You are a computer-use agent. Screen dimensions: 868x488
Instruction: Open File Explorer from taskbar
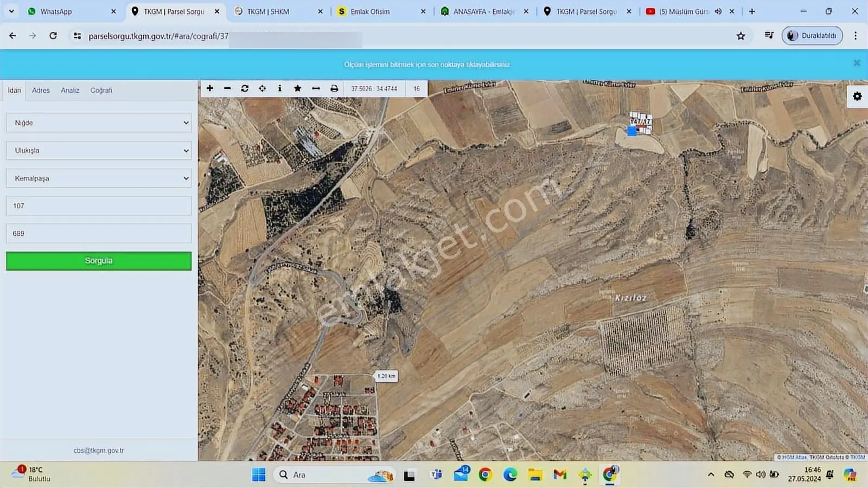tap(535, 475)
